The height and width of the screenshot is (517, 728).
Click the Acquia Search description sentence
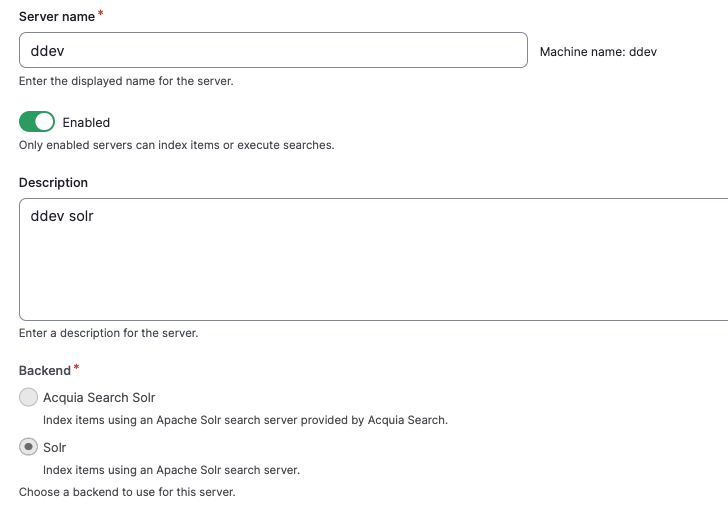pos(245,420)
